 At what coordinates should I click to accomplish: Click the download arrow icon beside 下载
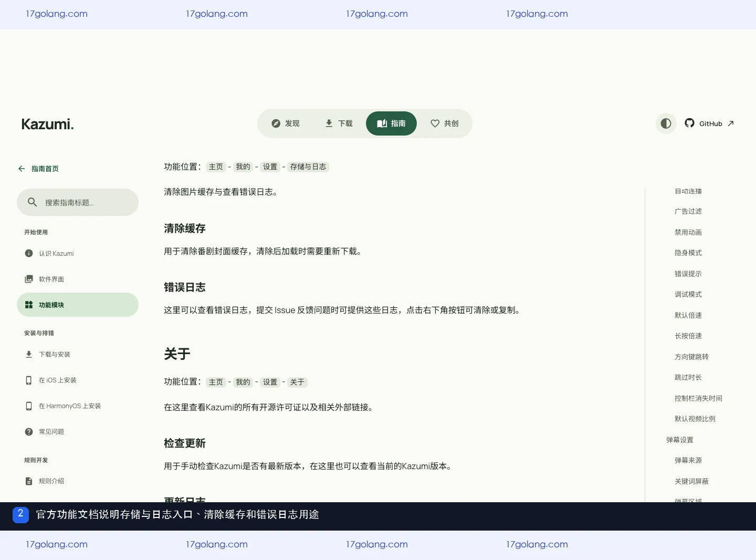329,123
